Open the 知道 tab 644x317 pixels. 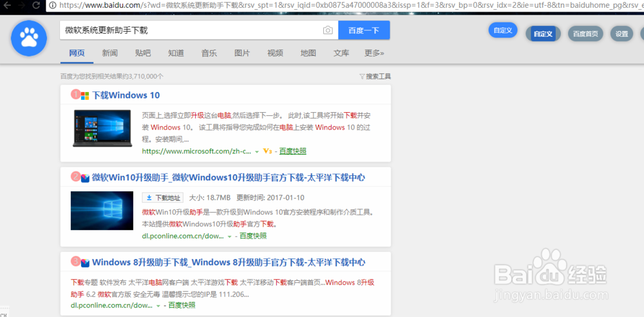click(x=176, y=53)
